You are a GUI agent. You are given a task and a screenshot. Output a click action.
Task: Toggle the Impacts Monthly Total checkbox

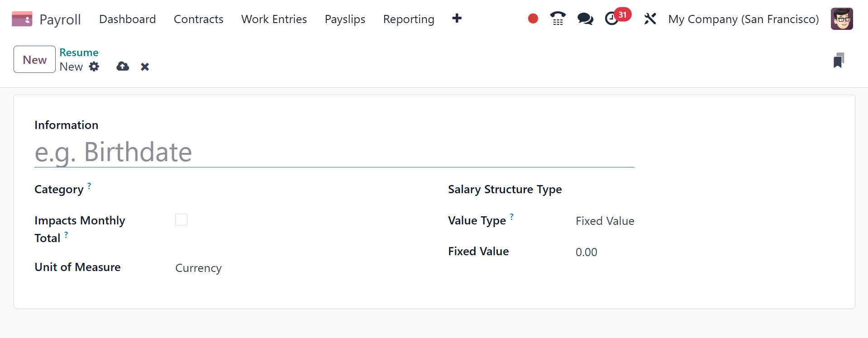click(x=181, y=219)
